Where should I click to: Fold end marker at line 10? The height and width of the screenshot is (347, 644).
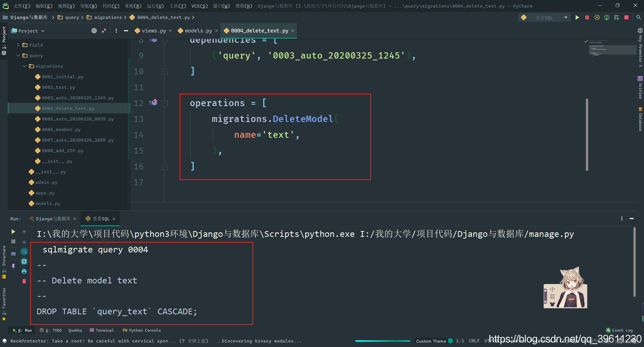click(x=164, y=71)
